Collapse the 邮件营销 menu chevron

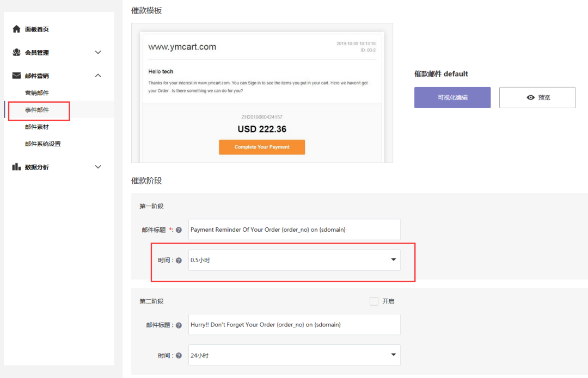(x=98, y=76)
